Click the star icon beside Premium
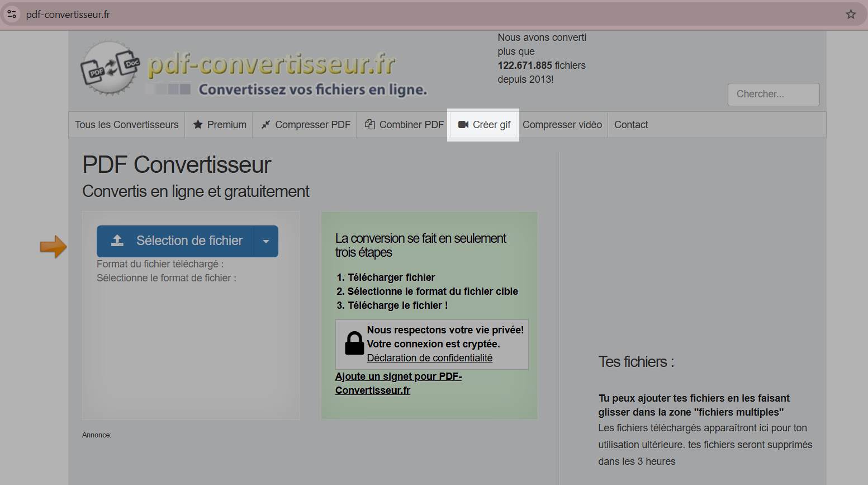868x485 pixels. click(198, 125)
